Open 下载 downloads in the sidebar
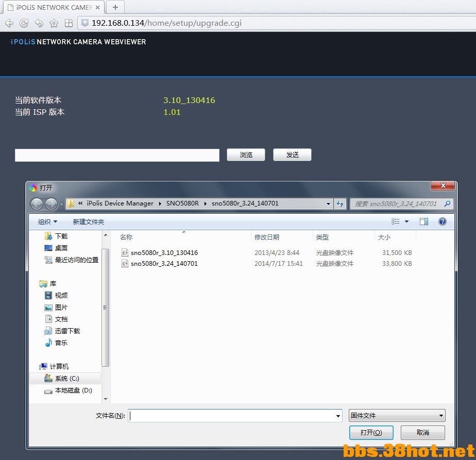This screenshot has width=476, height=460. [x=61, y=236]
